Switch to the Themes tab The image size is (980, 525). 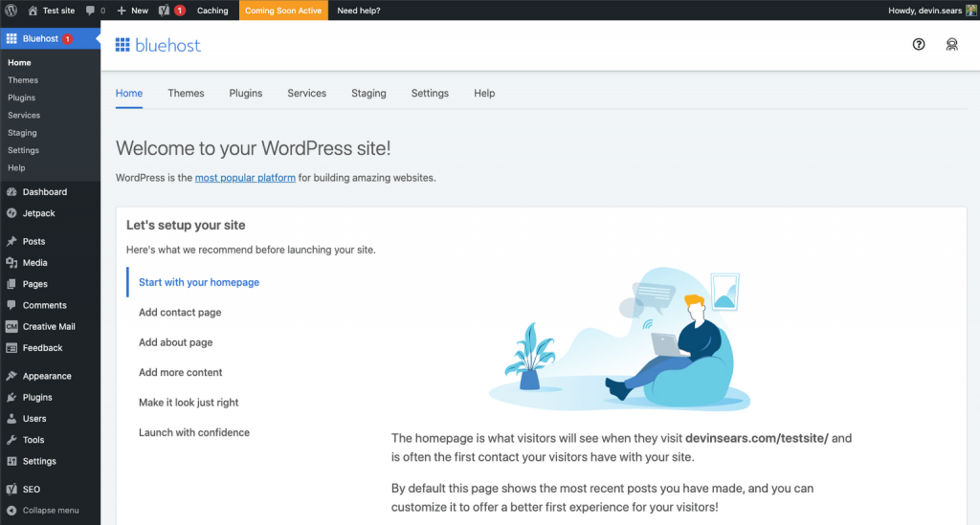coord(186,93)
